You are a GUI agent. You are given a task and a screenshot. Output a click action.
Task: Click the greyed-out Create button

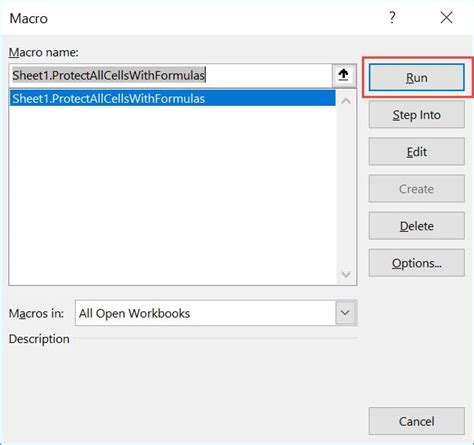pyautogui.click(x=417, y=189)
